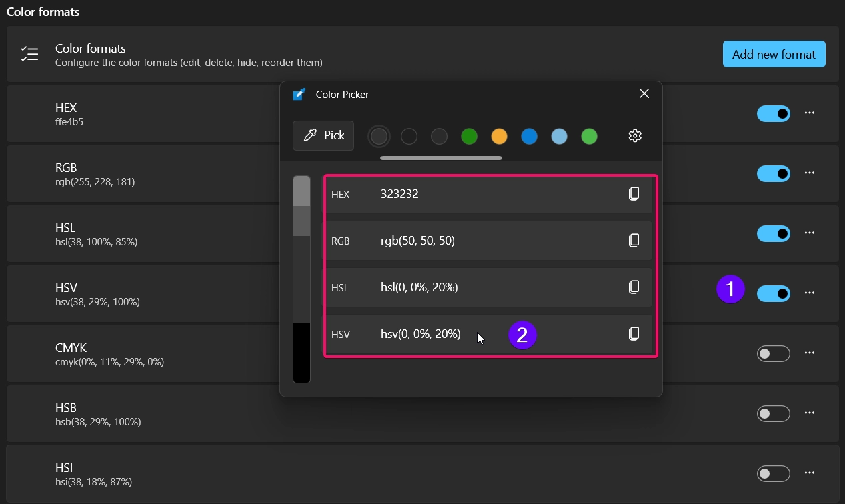Image resolution: width=845 pixels, height=504 pixels.
Task: Click the hsb(38, 29%, 100%) text
Action: [x=98, y=421]
